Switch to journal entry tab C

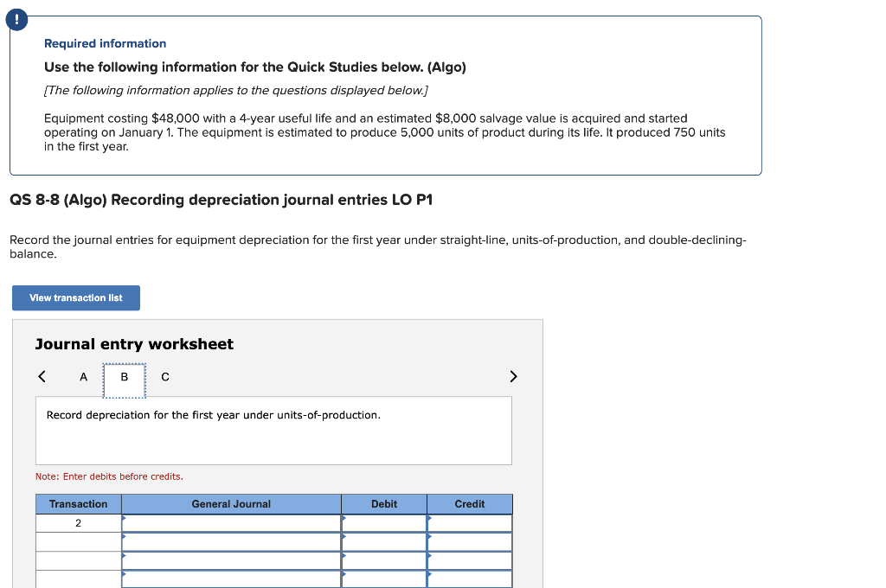tap(164, 377)
